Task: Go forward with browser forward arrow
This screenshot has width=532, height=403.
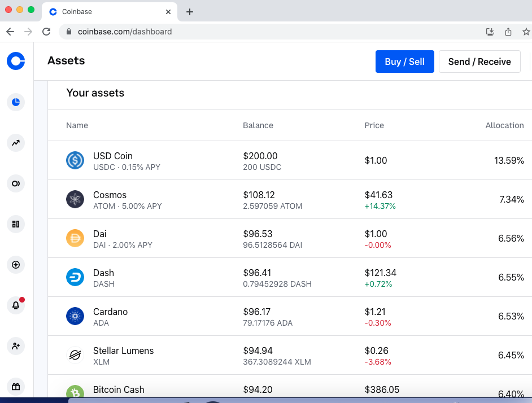Action: (28, 32)
